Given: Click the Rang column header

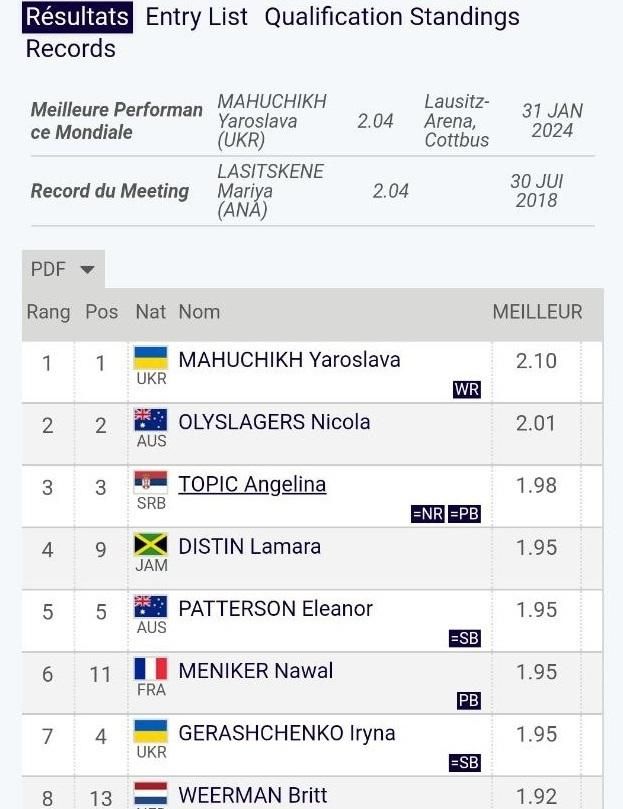Looking at the screenshot, I should [49, 312].
